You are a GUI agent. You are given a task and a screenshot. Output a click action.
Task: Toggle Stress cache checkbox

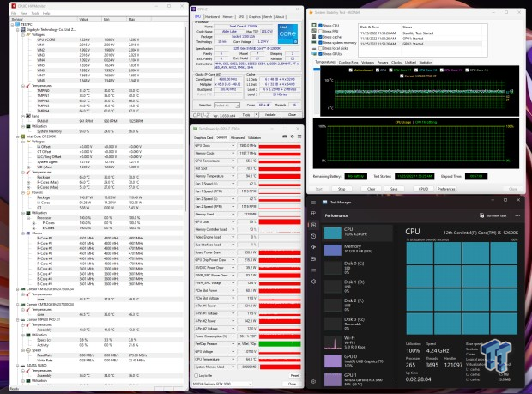point(320,37)
